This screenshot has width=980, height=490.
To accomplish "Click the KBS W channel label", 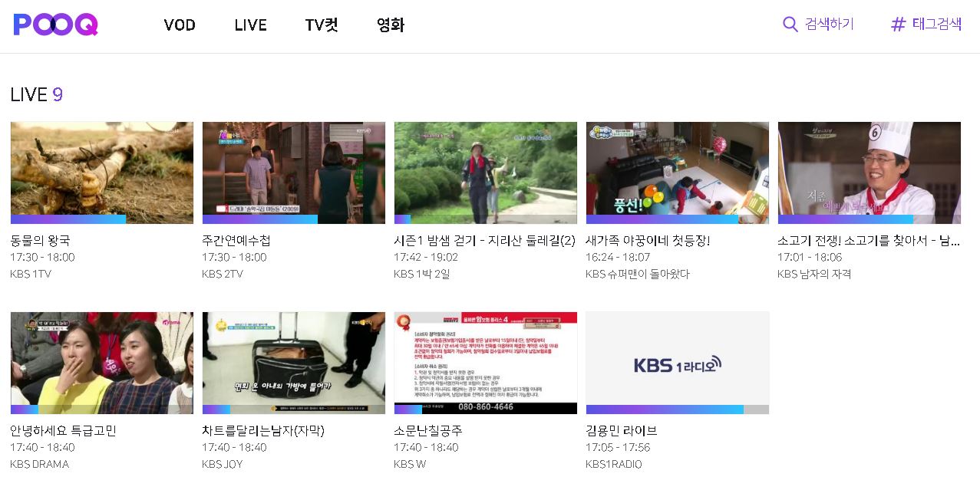I will point(410,464).
